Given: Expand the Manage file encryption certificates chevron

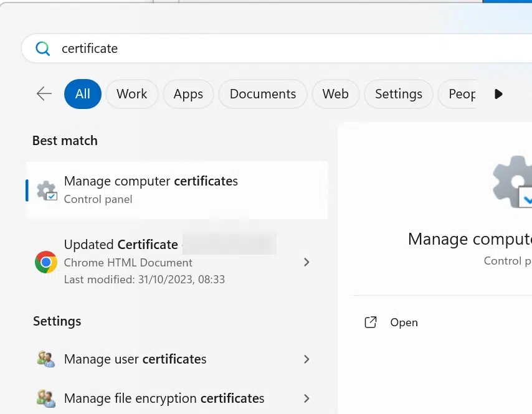Looking at the screenshot, I should coord(306,398).
